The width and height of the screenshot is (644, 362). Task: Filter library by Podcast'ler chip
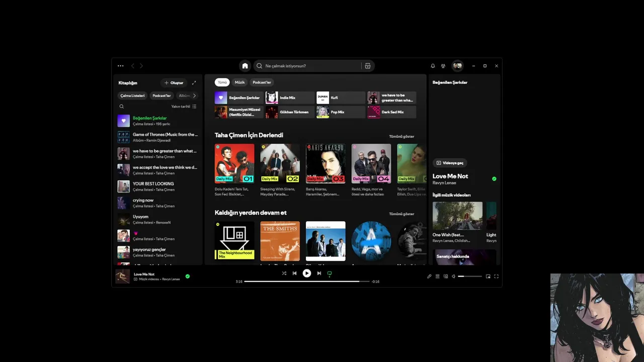tap(162, 96)
